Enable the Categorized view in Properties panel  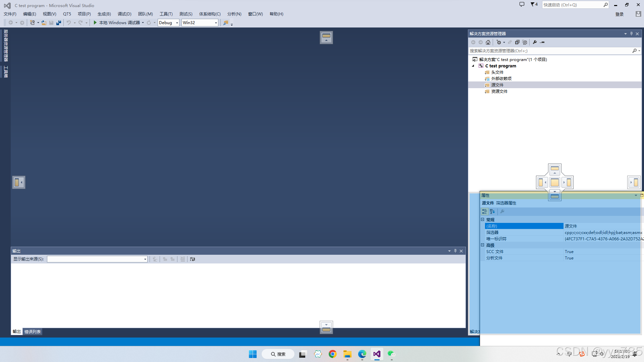(x=484, y=212)
